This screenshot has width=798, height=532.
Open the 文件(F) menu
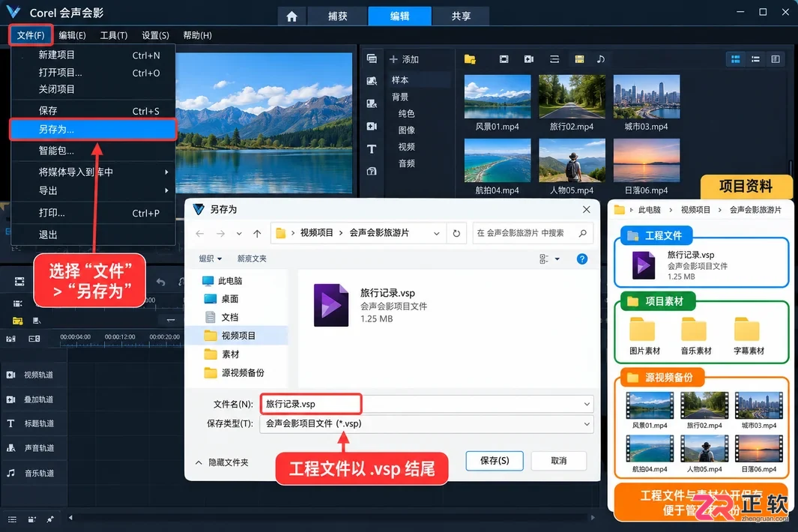coord(31,35)
